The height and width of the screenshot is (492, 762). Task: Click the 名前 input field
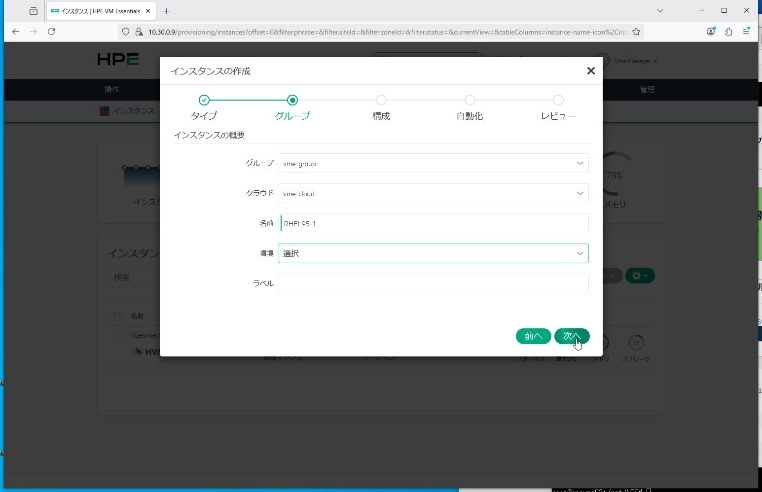[433, 223]
